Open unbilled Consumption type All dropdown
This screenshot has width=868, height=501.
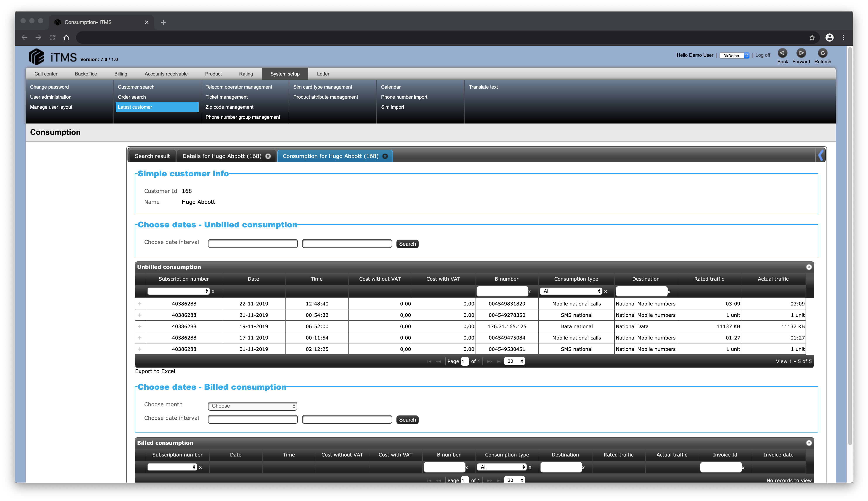pos(571,291)
